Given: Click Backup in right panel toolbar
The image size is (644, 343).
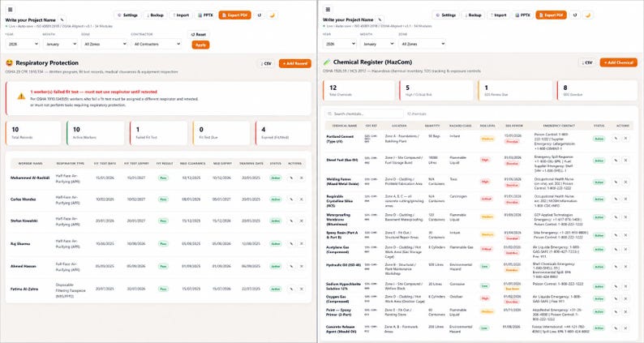Looking at the screenshot, I should tap(473, 15).
